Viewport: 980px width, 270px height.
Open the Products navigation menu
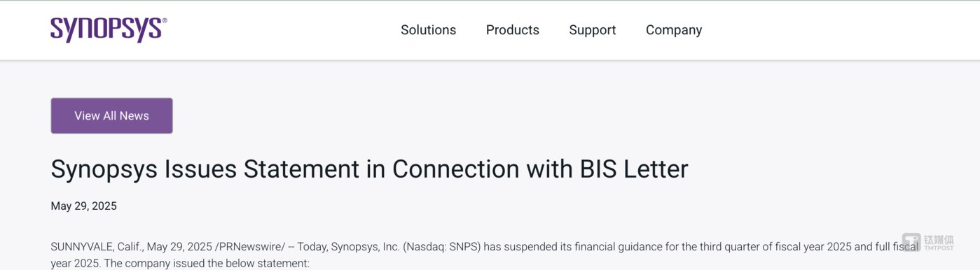pos(513,30)
